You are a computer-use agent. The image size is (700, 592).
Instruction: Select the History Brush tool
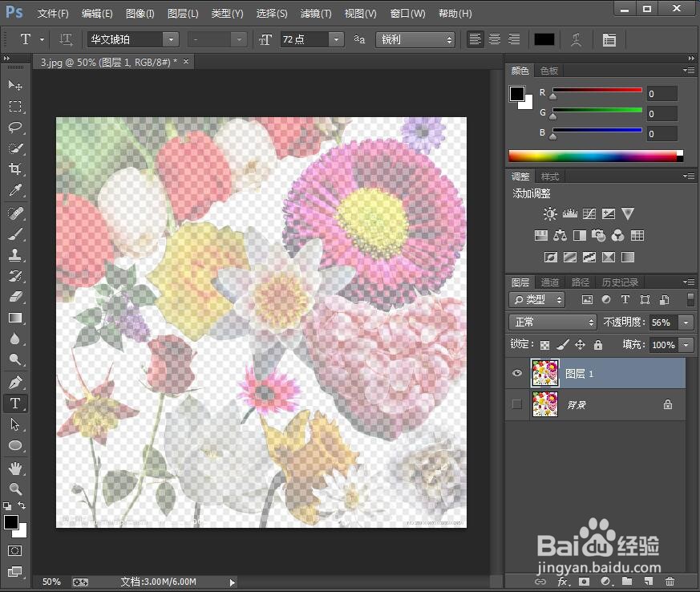point(14,276)
